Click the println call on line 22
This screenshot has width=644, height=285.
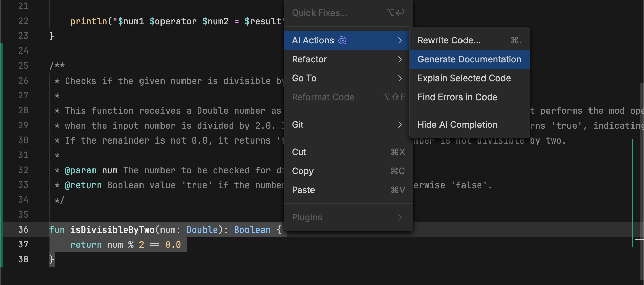(x=88, y=22)
